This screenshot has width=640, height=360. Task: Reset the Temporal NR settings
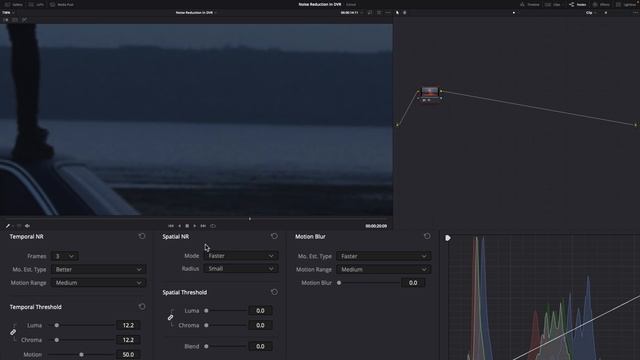coord(142,236)
